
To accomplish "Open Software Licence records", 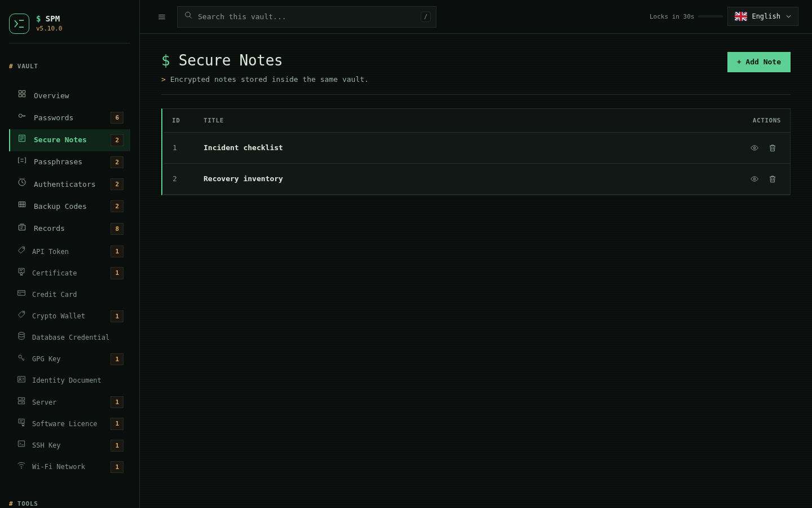I will 70,423.
